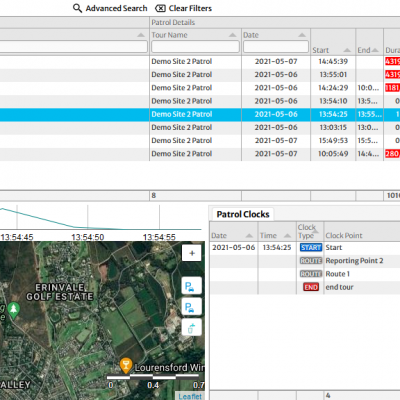Click the Clear Filters icon
Image resolution: width=400 pixels, height=400 pixels.
click(x=160, y=8)
